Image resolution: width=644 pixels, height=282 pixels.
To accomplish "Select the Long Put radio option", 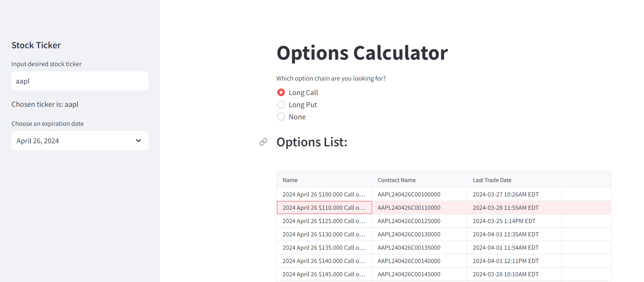I will point(281,105).
